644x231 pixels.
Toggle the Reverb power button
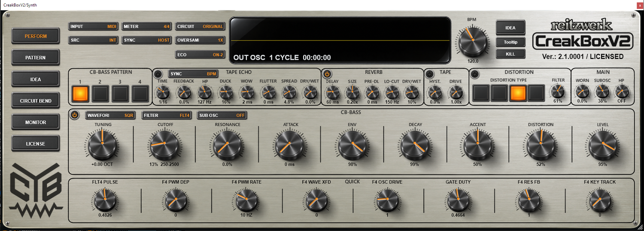(327, 74)
